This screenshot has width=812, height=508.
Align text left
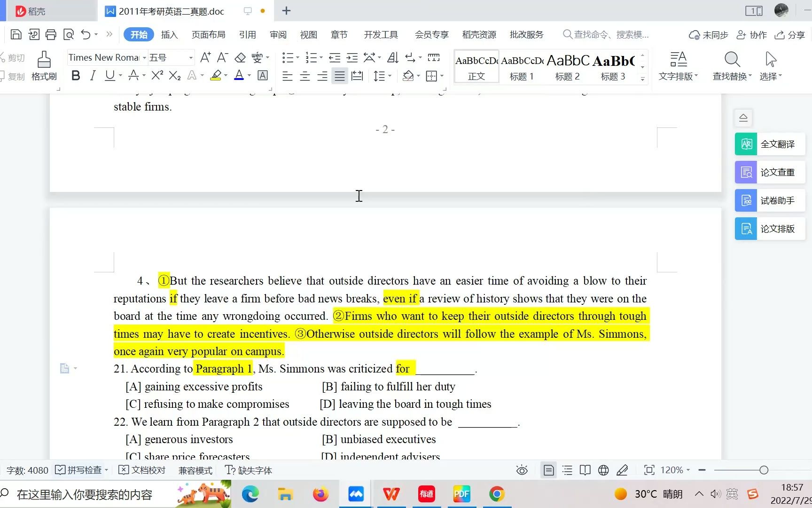287,76
